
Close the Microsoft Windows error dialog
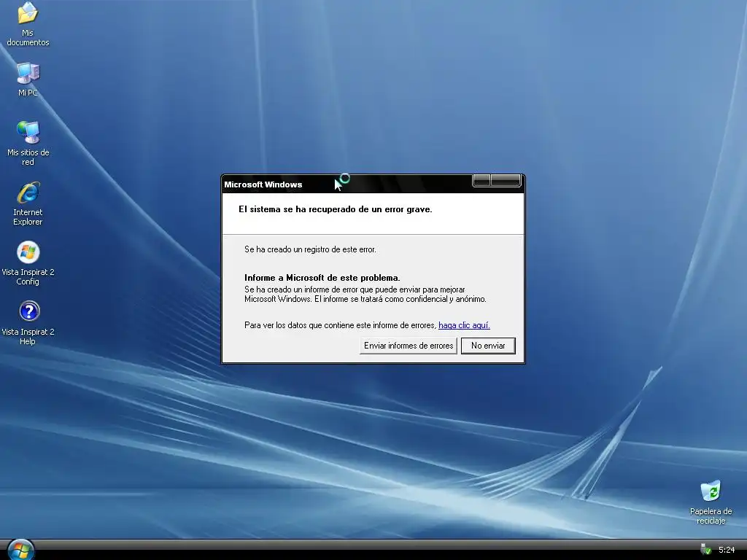[506, 181]
